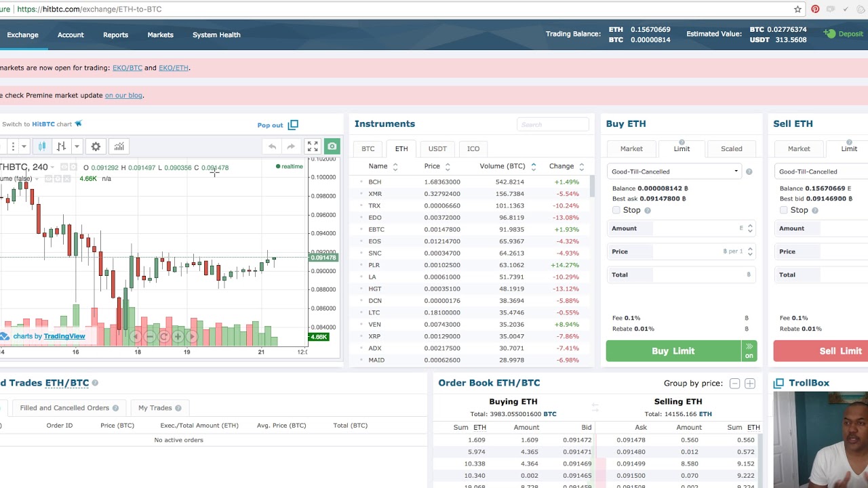Screen dimensions: 868x488
Task: Click help icon beside Trades ETH/BTC heading
Action: 95,383
